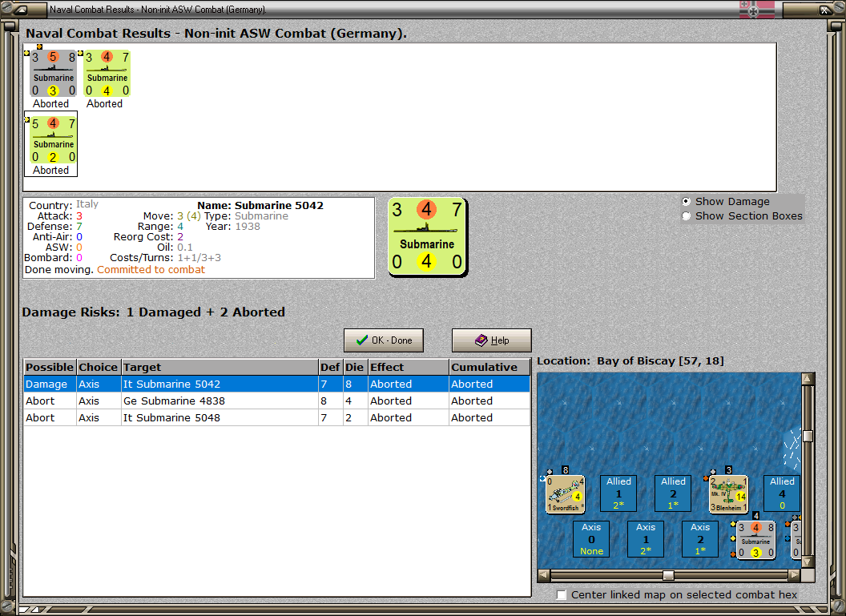846x616 pixels.
Task: Select the Ge Submarine 4838 row
Action: [276, 401]
